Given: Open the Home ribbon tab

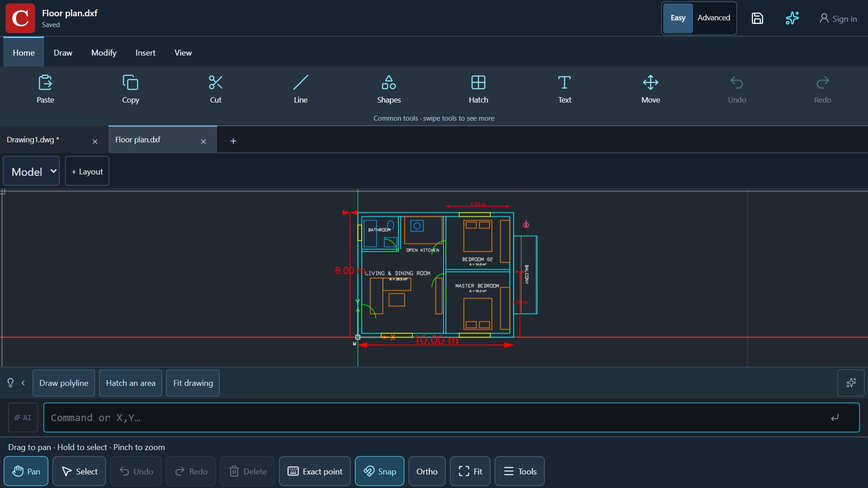Looking at the screenshot, I should click(24, 52).
